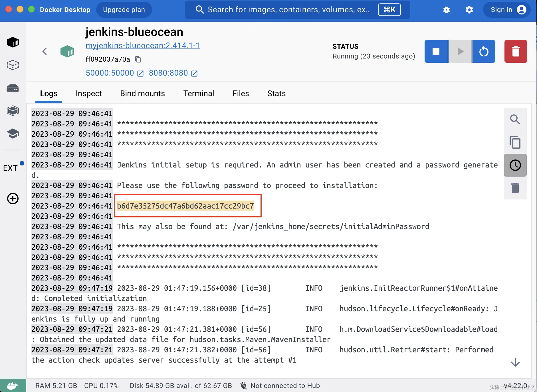Click the Sign in button
This screenshot has height=392, width=537.
click(x=507, y=10)
